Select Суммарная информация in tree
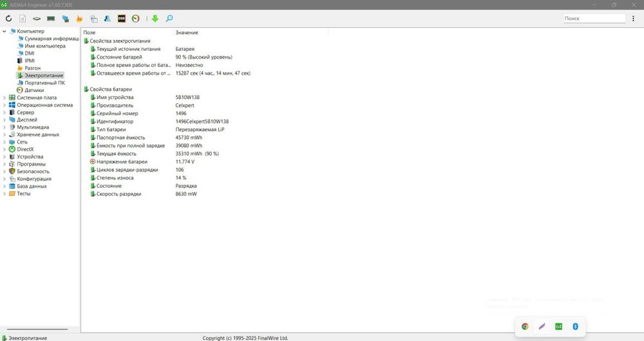Viewport: 644px width, 341px height. [x=48, y=39]
